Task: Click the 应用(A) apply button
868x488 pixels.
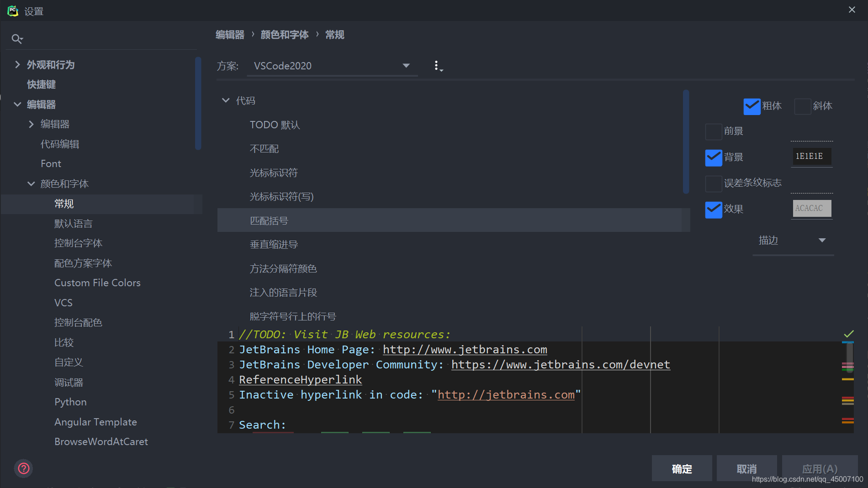Action: coord(820,468)
